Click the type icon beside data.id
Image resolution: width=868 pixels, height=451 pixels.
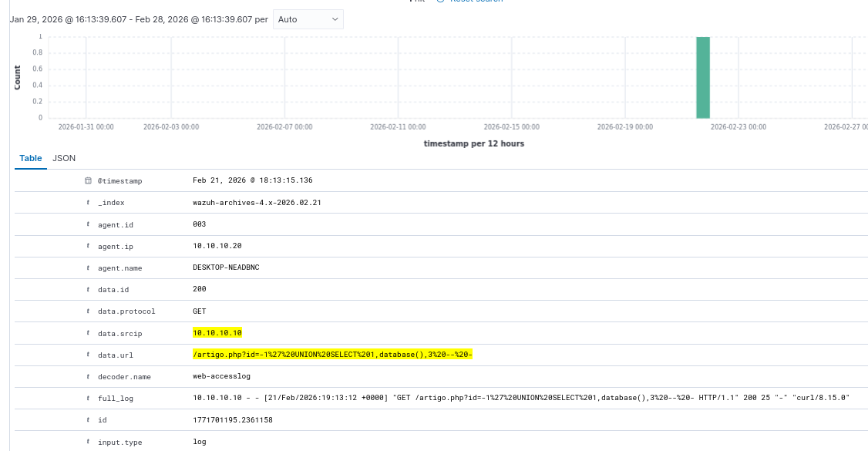tap(88, 289)
